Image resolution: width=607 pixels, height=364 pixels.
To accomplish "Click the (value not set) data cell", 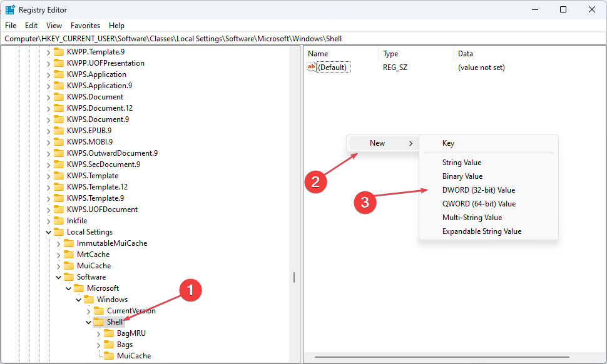I will click(x=481, y=68).
